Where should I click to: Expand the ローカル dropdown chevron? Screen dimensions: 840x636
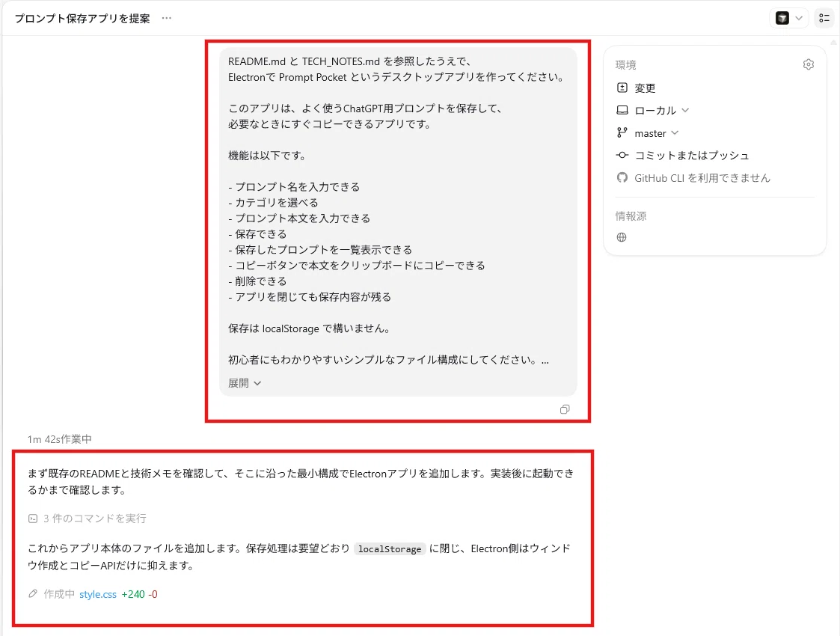(685, 110)
